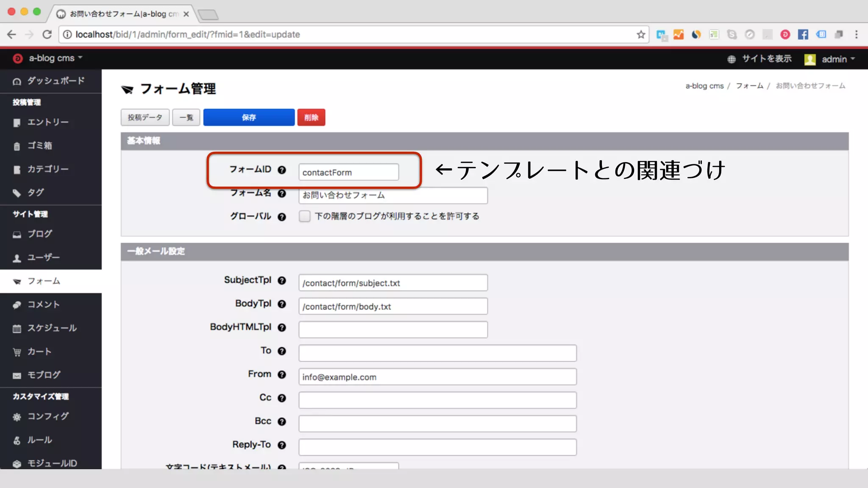Close the お問い合わせフォーム browser tab
This screenshot has width=868, height=488.
[186, 14]
